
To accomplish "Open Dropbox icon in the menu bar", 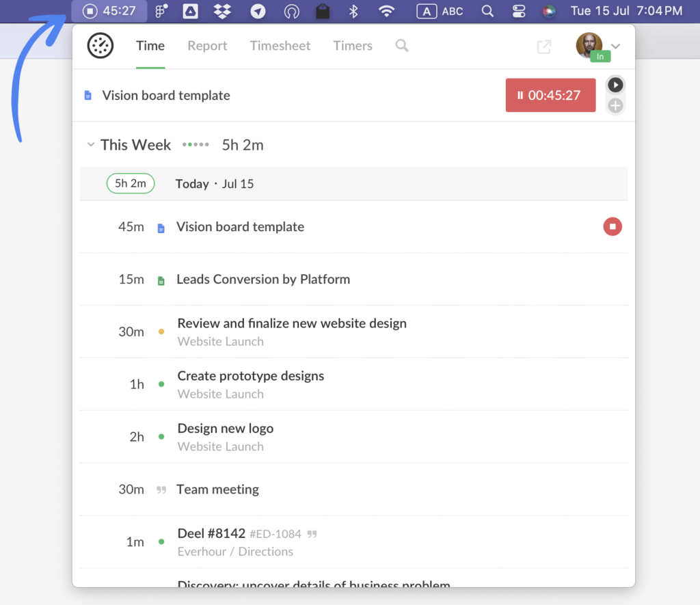I will click(221, 11).
